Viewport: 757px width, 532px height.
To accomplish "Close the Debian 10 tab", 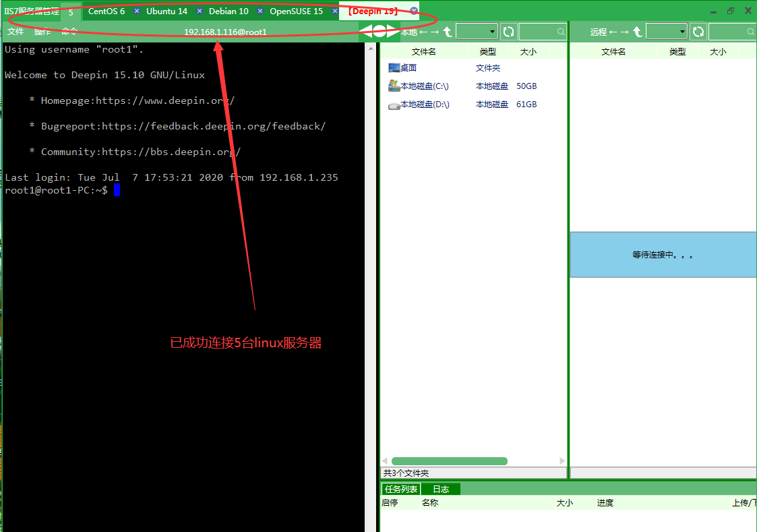I will tap(260, 11).
